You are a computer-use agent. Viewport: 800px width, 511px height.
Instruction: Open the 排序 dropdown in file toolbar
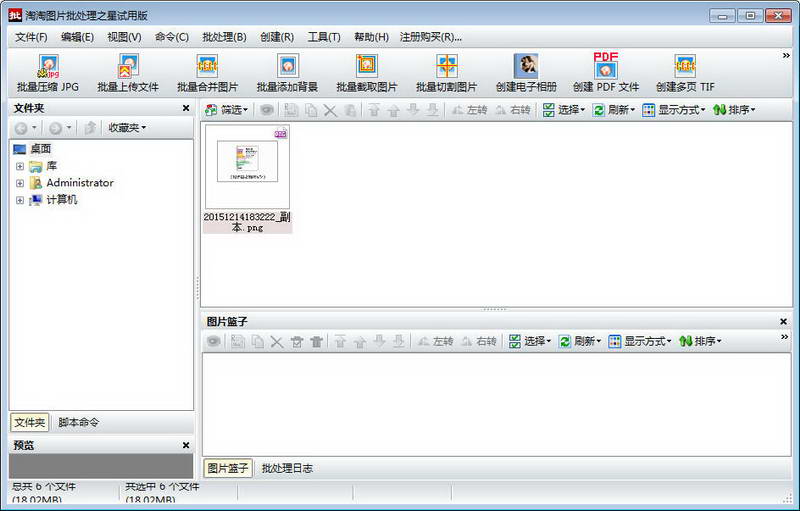coord(734,110)
